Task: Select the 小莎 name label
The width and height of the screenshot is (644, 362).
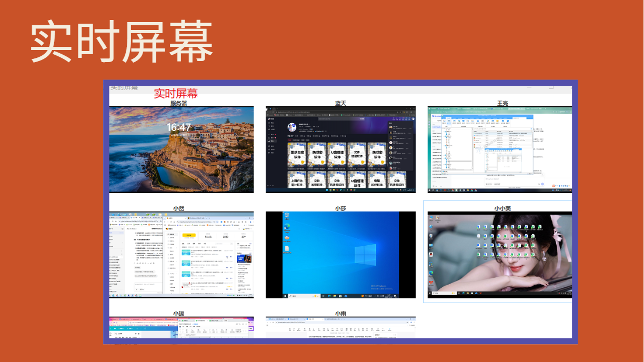Action: point(340,208)
